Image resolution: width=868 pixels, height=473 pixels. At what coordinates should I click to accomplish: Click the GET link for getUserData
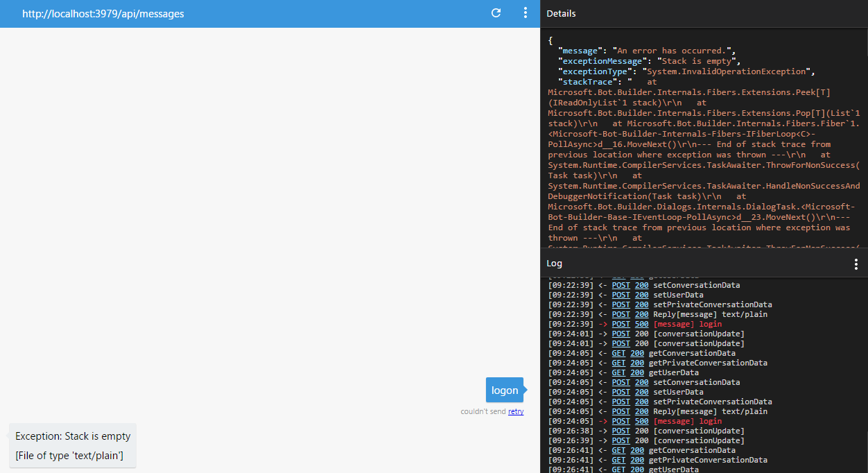tap(618, 372)
